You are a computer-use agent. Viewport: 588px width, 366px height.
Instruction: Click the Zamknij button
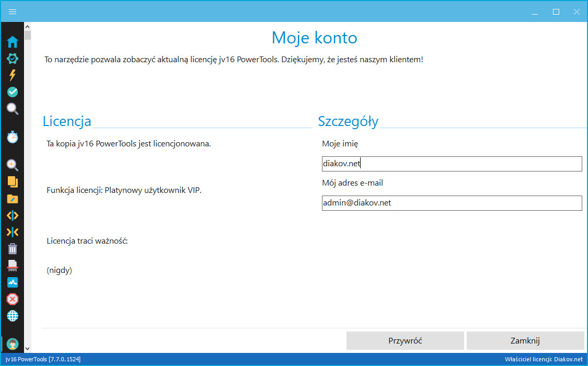[x=525, y=340]
